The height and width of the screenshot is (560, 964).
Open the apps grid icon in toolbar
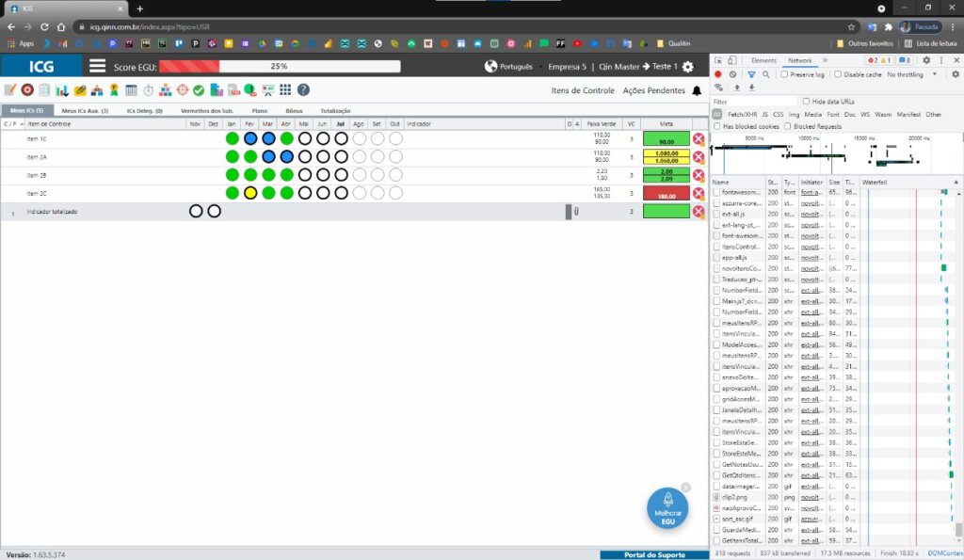(285, 89)
